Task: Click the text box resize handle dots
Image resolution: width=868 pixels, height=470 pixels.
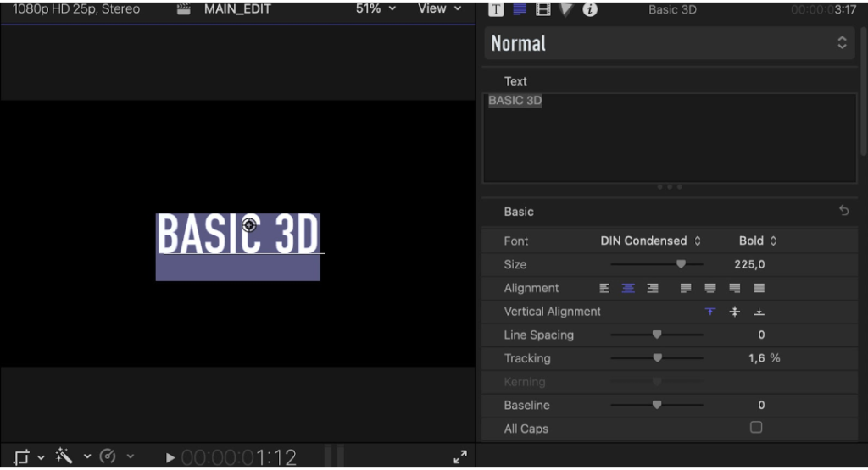Action: (670, 187)
